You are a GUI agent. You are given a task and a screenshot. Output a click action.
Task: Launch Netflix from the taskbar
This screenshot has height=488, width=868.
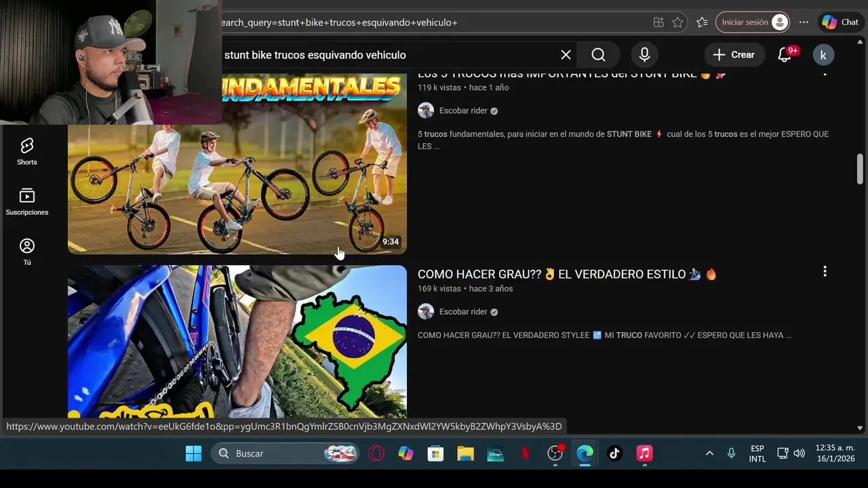click(x=525, y=453)
